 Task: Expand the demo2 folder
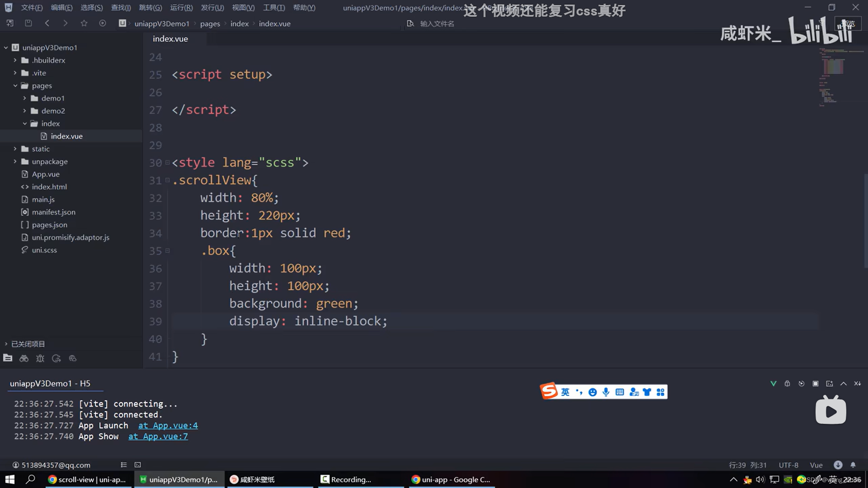pos(24,111)
